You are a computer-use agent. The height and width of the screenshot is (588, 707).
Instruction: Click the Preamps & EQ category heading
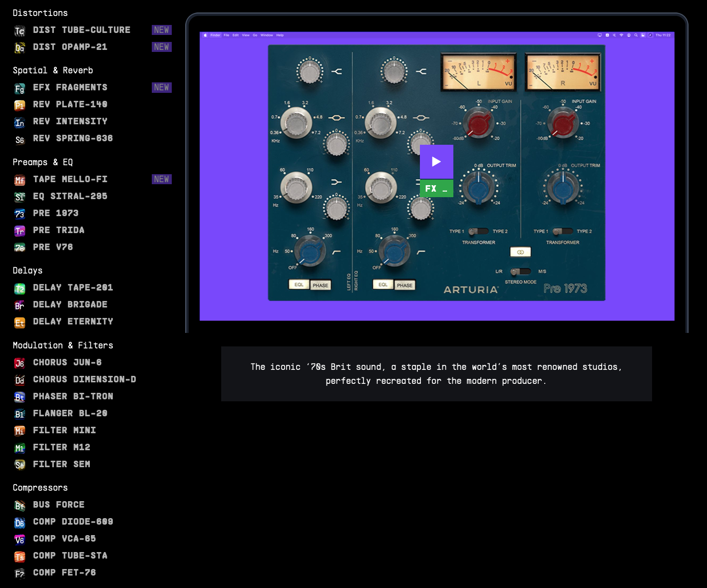(x=43, y=162)
